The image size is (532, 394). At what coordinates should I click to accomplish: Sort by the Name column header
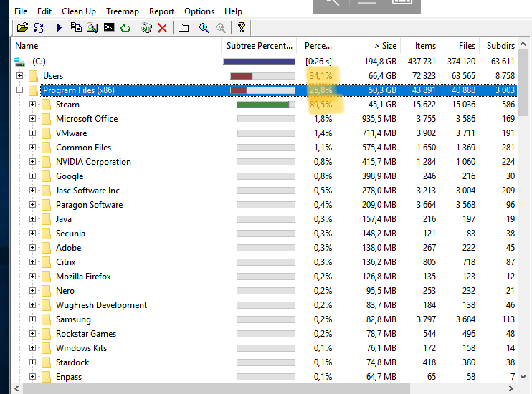coord(116,46)
